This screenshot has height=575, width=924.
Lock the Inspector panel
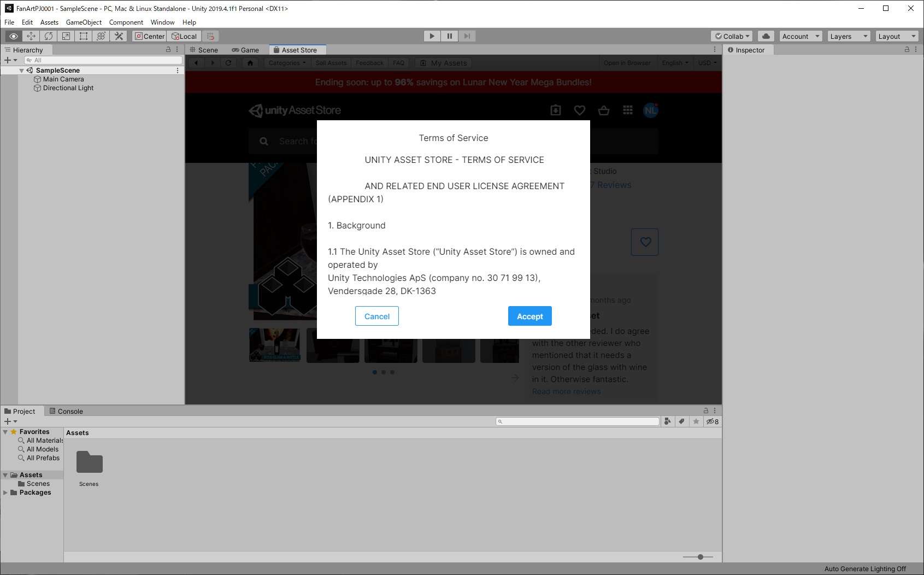[907, 49]
